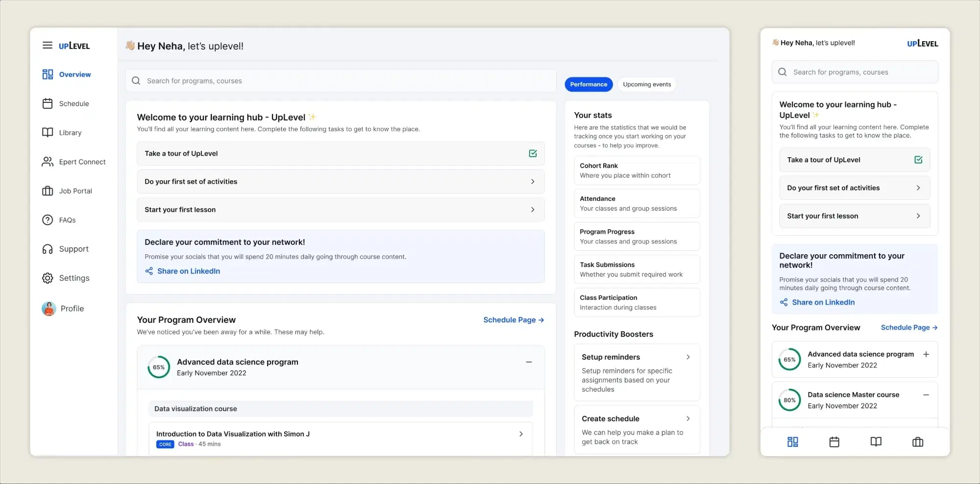Click the FAQs question mark icon
Viewport: 980px width, 484px height.
(x=48, y=220)
